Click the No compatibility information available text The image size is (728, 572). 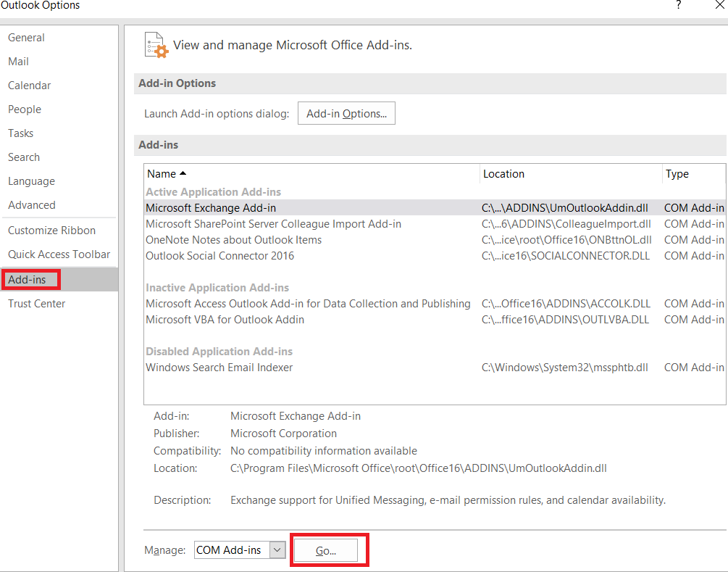point(324,451)
